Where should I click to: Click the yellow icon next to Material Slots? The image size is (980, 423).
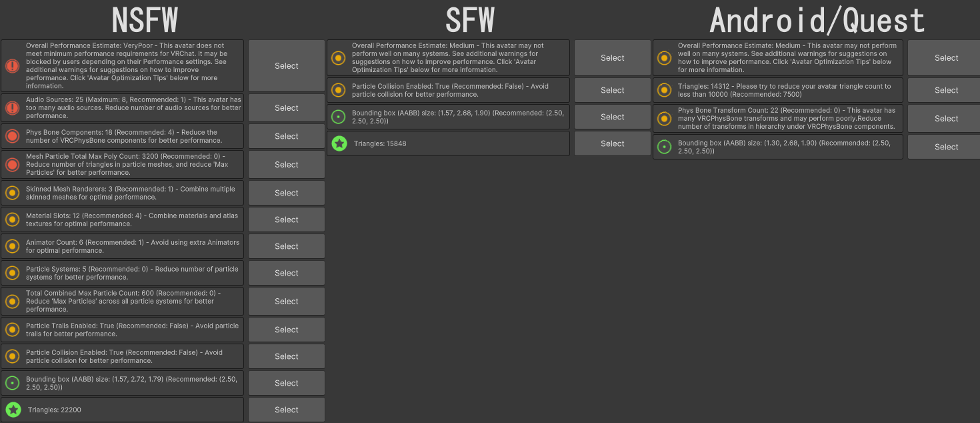(12, 220)
